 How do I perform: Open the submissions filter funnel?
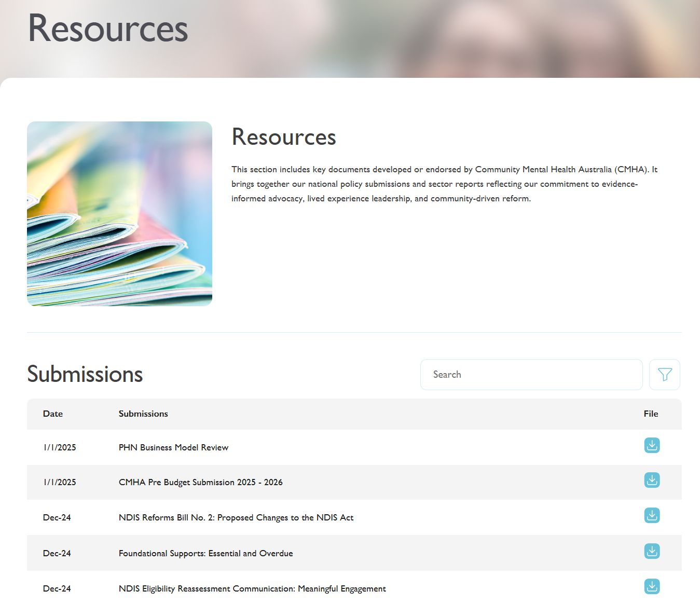[664, 375]
